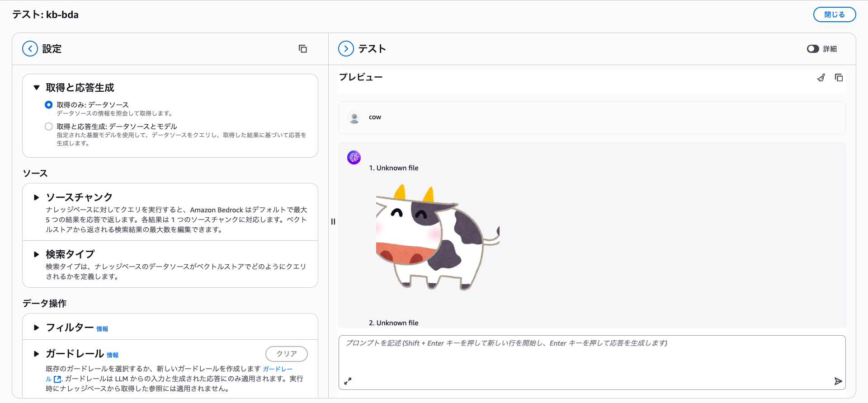The image size is (868, 403).
Task: Clear the preview with the broom icon
Action: pos(821,78)
